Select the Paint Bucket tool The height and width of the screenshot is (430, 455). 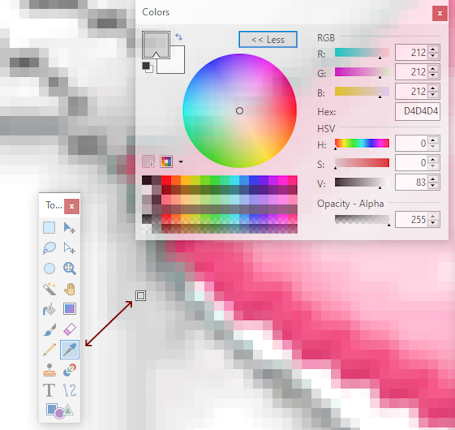[x=49, y=309]
